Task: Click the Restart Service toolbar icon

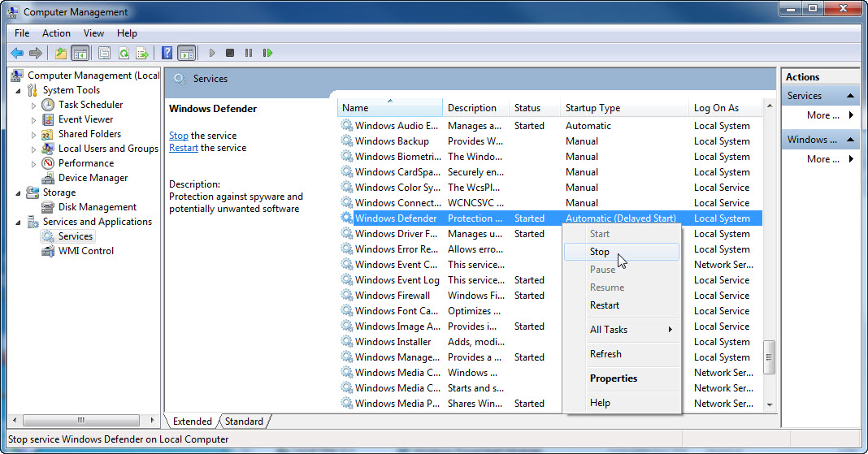Action: pos(267,53)
